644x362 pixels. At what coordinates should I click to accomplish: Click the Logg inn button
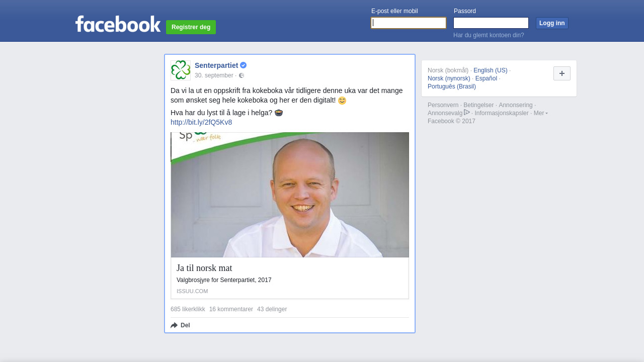coord(552,23)
